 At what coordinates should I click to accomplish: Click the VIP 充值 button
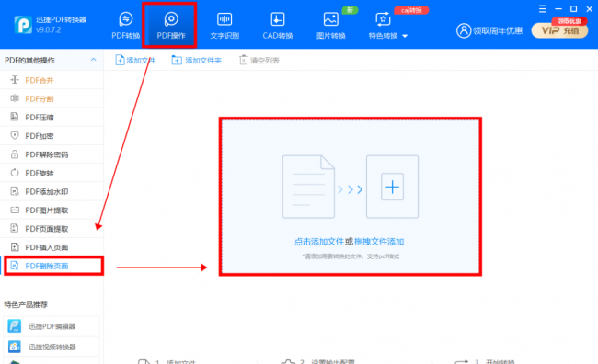560,30
